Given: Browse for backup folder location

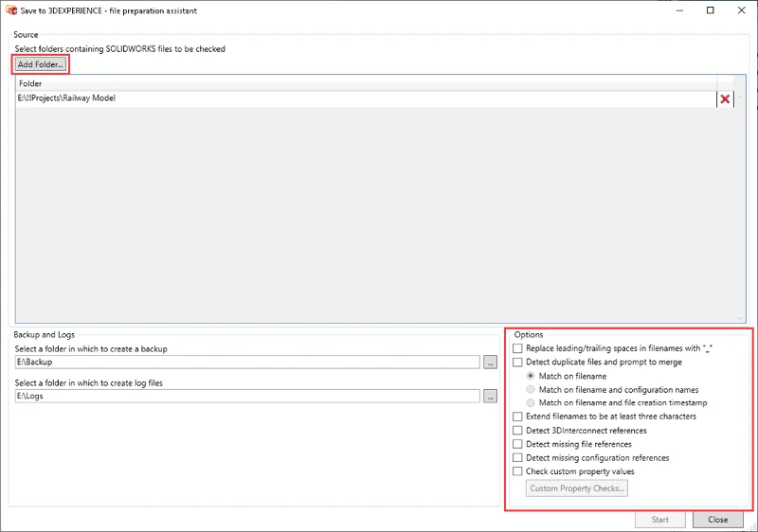Looking at the screenshot, I should click(490, 363).
